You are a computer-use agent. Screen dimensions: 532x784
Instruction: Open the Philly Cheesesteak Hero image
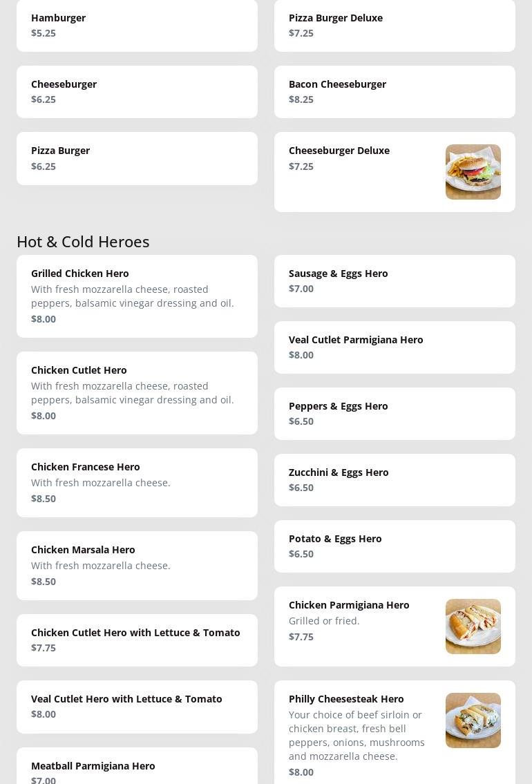(473, 720)
